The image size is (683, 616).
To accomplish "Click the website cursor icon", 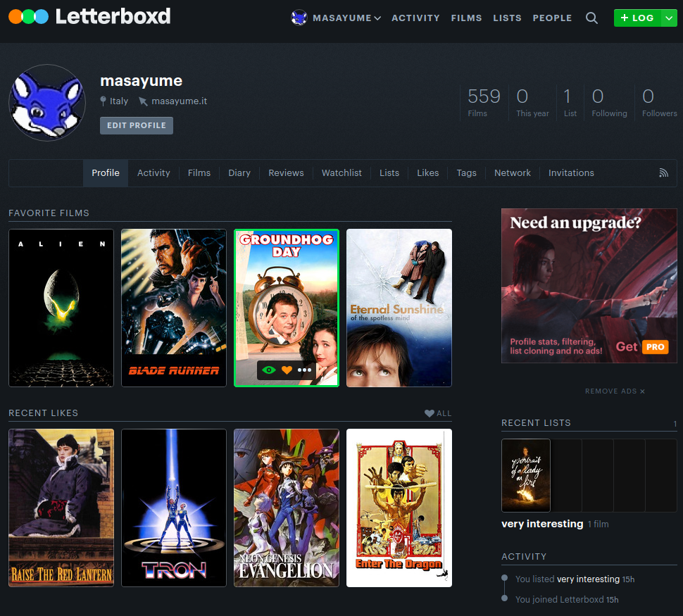I will tap(143, 101).
